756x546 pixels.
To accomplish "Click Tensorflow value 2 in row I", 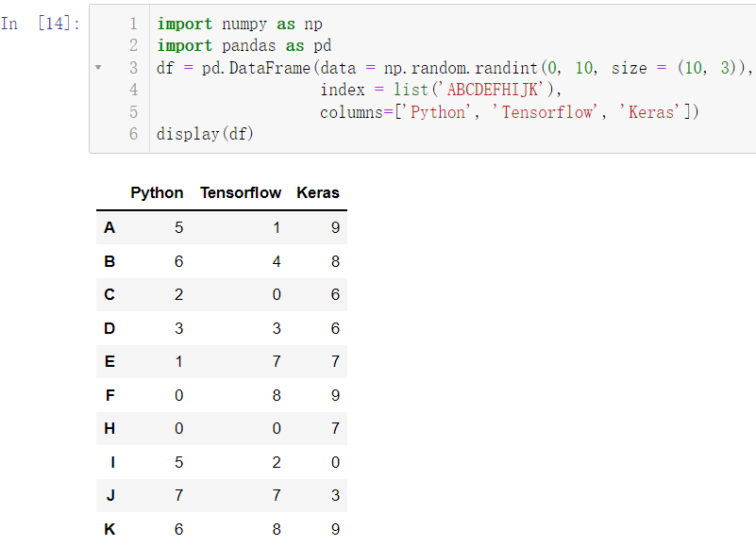I will click(x=277, y=462).
